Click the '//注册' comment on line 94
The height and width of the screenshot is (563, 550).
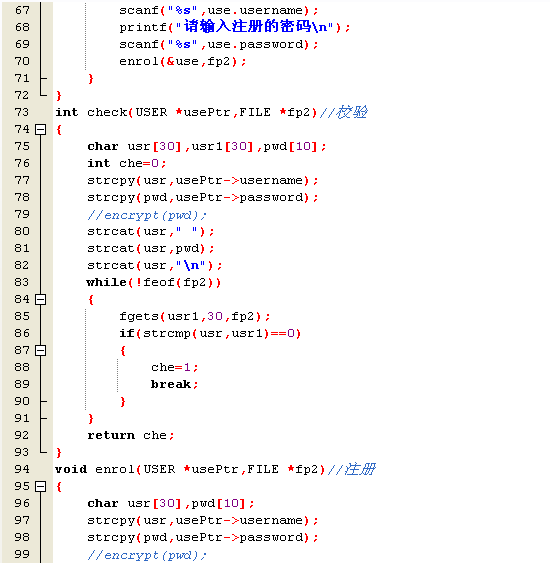pos(351,469)
